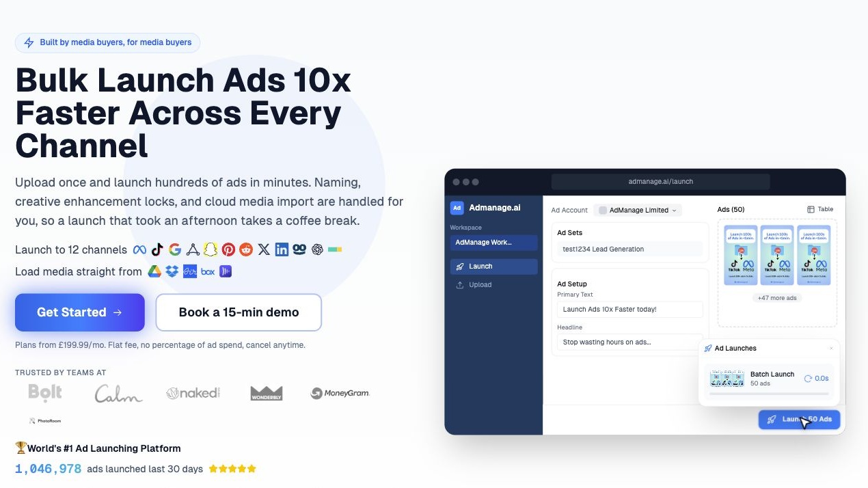The image size is (868, 488).
Task: Click the rocket icon beside Ad Launches
Action: point(708,349)
